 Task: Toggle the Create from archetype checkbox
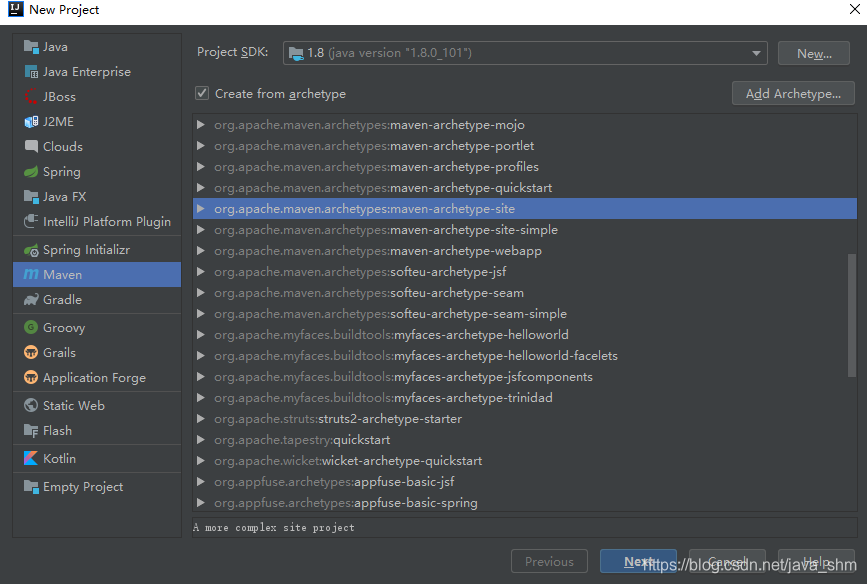202,93
